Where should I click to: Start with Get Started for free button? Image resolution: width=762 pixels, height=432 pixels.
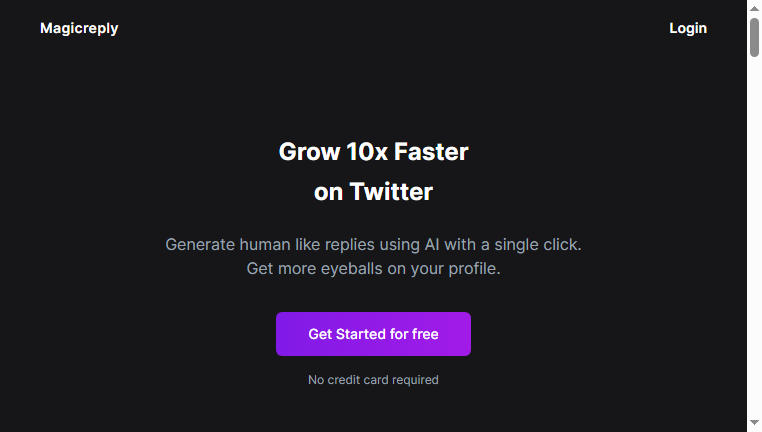click(x=373, y=334)
